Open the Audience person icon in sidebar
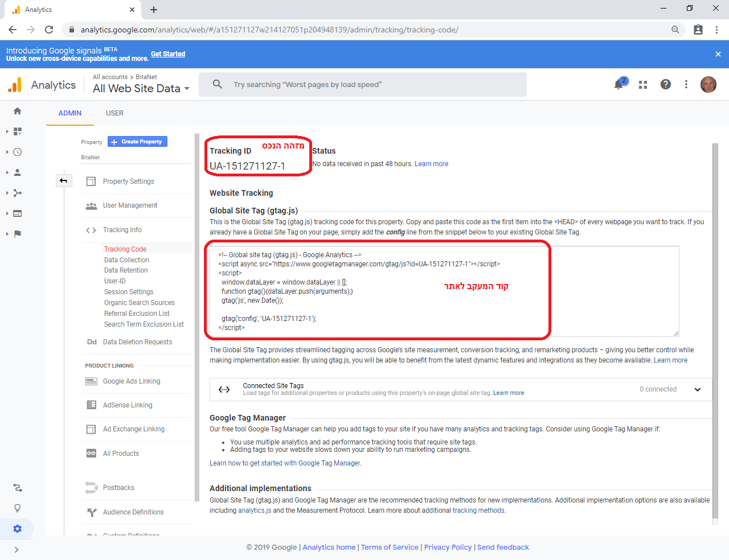The image size is (729, 560). 17,172
